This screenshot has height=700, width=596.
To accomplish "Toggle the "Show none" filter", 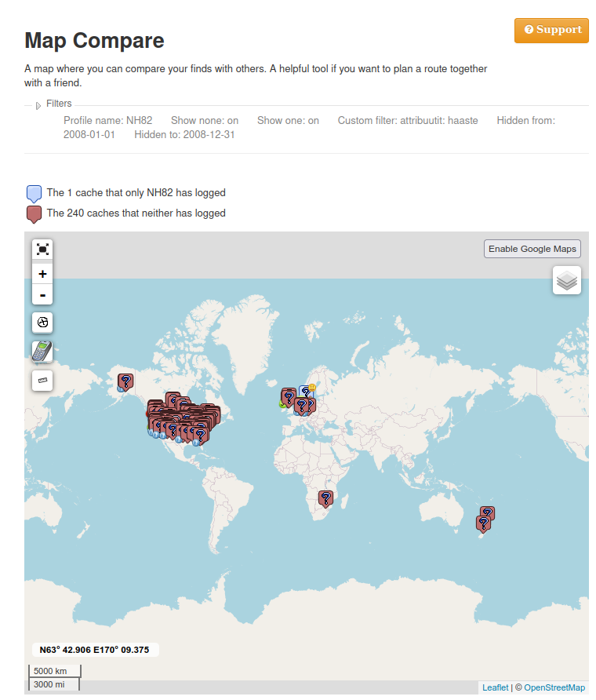I will [x=205, y=120].
